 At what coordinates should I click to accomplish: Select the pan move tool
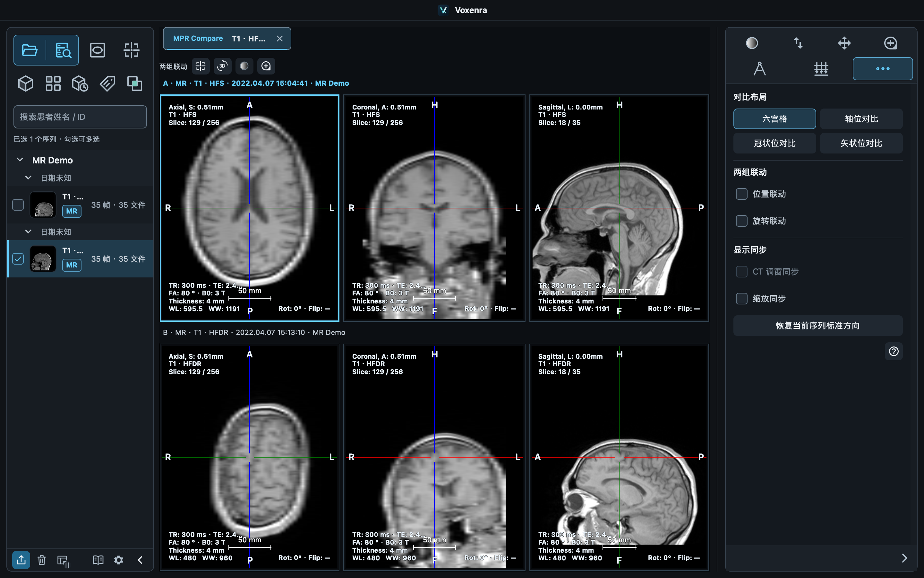click(x=844, y=43)
